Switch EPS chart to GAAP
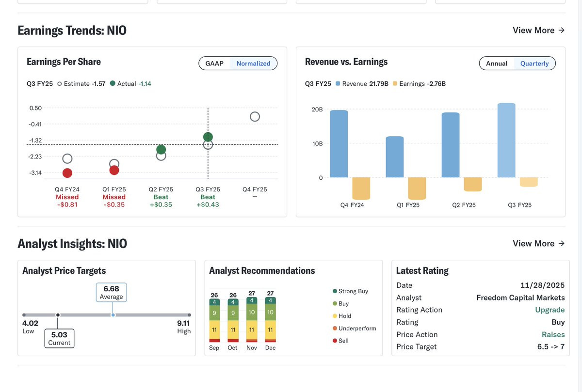 point(214,63)
